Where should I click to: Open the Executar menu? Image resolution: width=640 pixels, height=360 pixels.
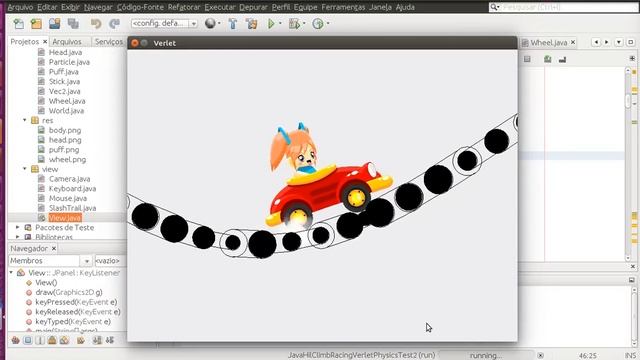pyautogui.click(x=220, y=7)
